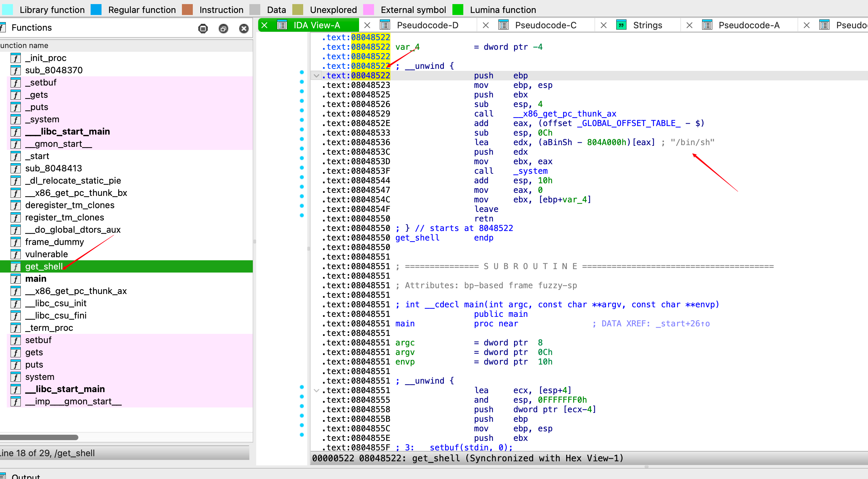Viewport: 868px width, 479px height.
Task: Select sub_8048413 in functions list
Action: [x=126, y=168]
